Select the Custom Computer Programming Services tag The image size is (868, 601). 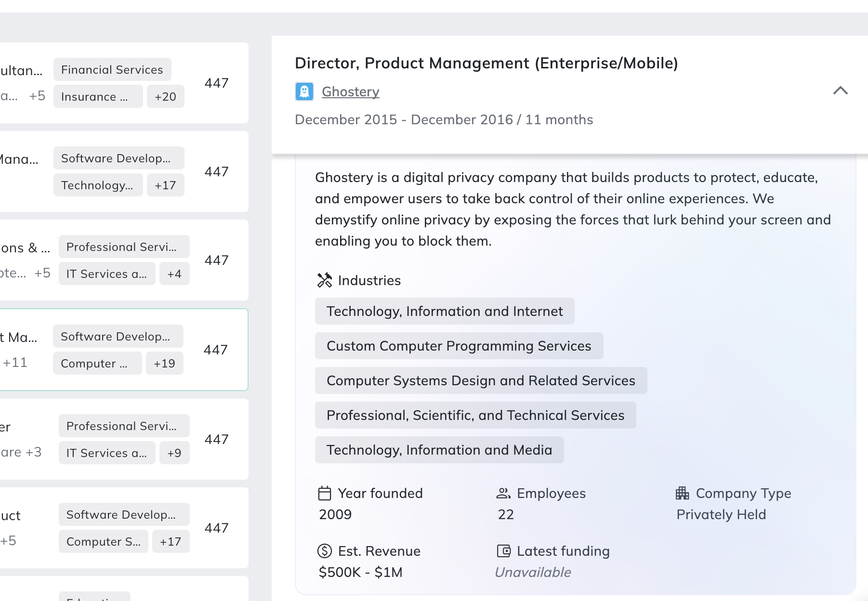pos(459,346)
